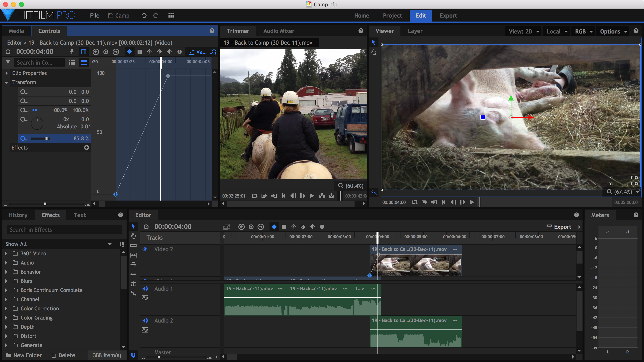Play the Viewer timeline
The image size is (644, 362).
472,202
